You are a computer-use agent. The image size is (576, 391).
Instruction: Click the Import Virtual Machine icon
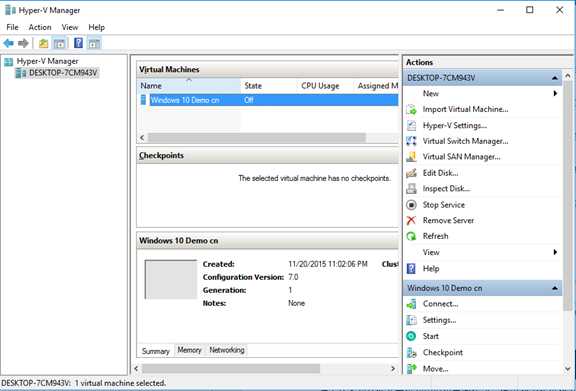click(411, 109)
